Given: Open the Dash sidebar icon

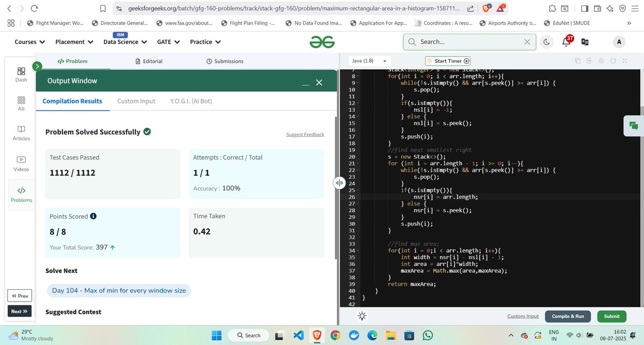Looking at the screenshot, I should [21, 75].
